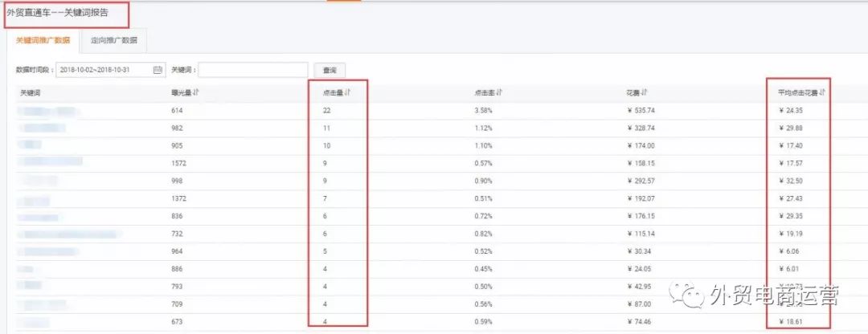Select average click cost ¥ 24.35
The width and height of the screenshot is (868, 334).
click(x=791, y=111)
